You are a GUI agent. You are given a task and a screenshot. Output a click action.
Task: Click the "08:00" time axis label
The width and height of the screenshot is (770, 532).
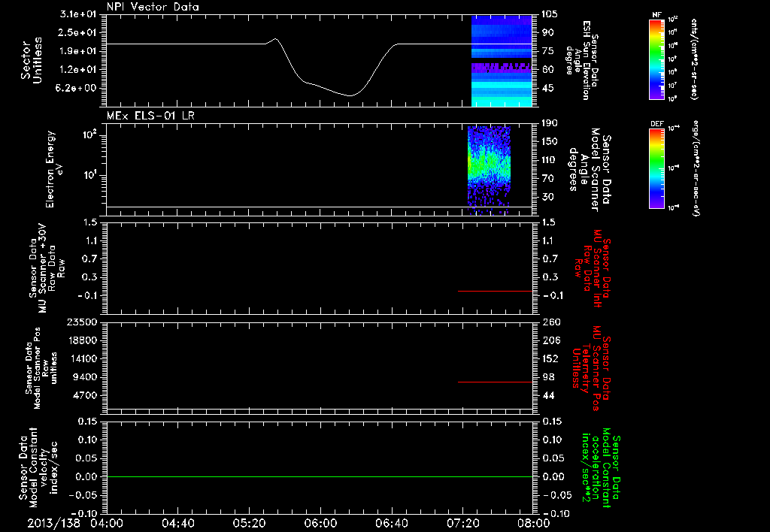click(x=535, y=523)
